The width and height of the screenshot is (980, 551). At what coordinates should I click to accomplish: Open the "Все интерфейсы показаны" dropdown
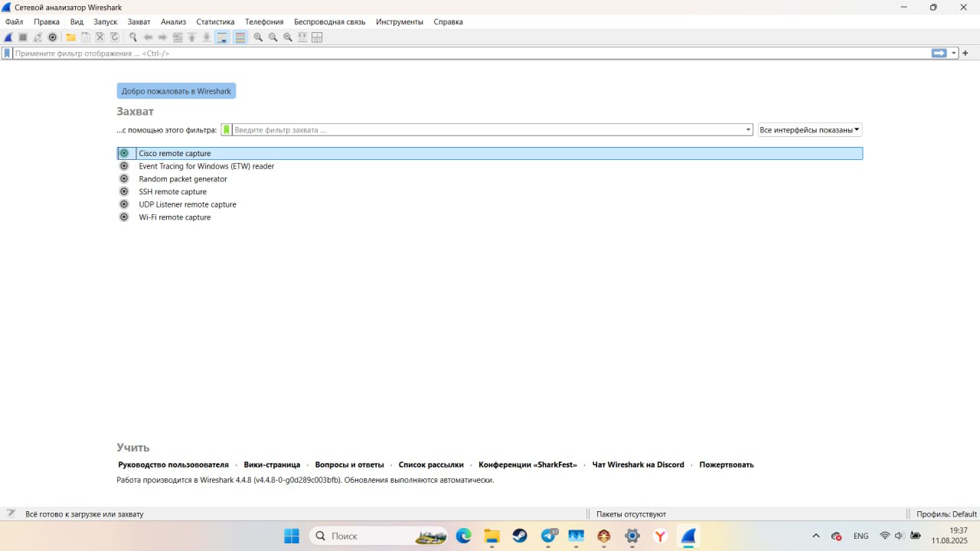[x=809, y=130]
